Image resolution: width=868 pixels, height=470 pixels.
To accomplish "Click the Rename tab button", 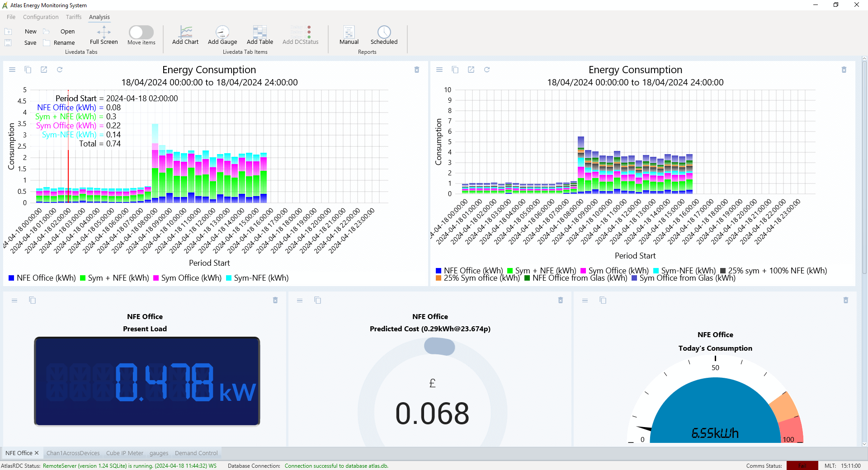I will coord(64,43).
